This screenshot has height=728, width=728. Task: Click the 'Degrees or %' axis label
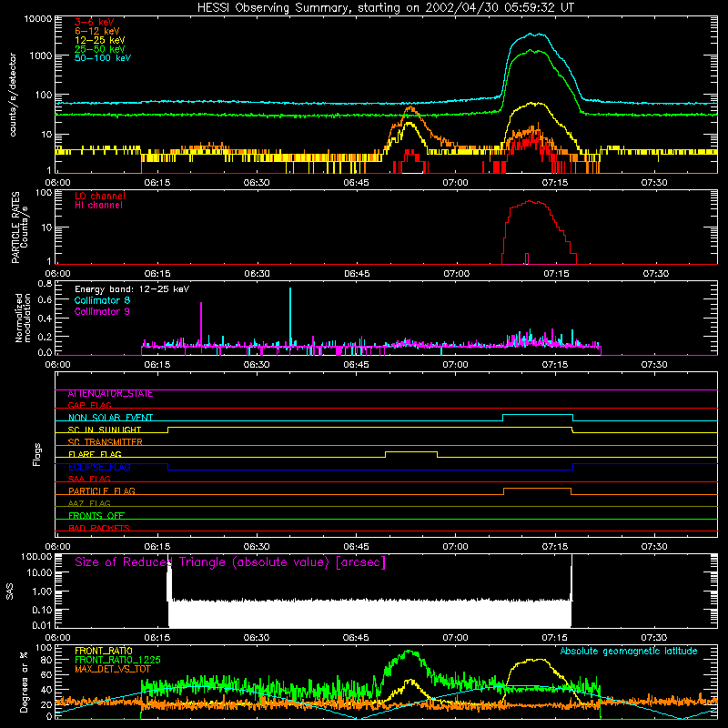[24, 682]
